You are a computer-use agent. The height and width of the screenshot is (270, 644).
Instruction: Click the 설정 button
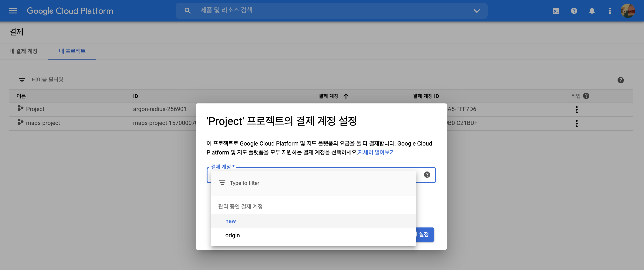[x=425, y=234]
